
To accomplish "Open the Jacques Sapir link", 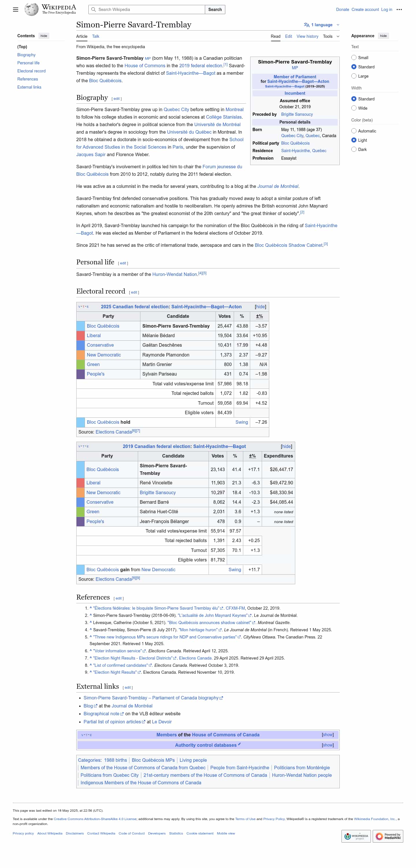I will point(91,155).
